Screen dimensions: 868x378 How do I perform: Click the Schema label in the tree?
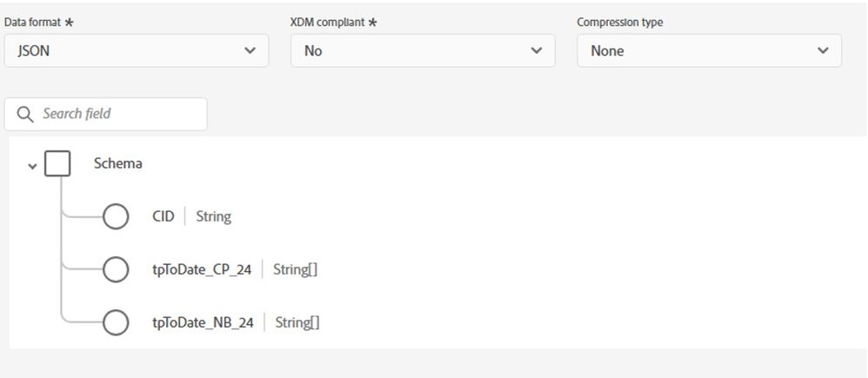click(117, 163)
